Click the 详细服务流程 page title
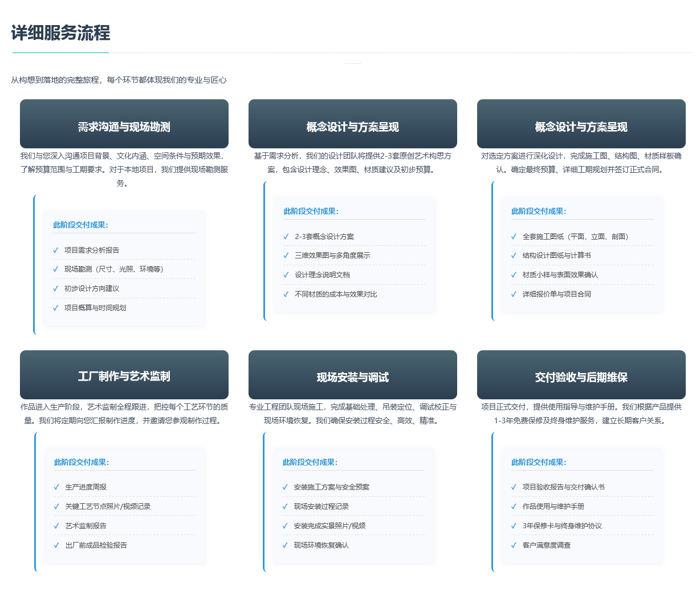Viewport: 700px width, 595px height. [60, 33]
